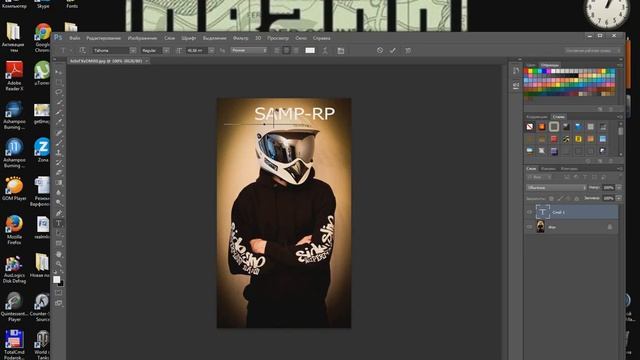
Task: Open Adobe Reader X desktop shortcut
Action: tap(14, 76)
